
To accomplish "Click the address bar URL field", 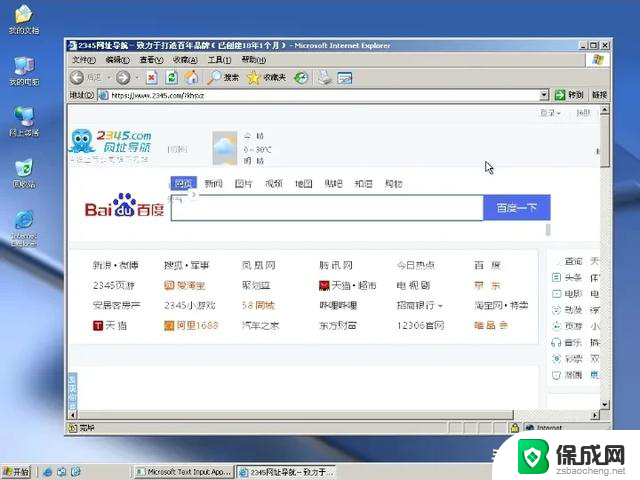I will [318, 95].
